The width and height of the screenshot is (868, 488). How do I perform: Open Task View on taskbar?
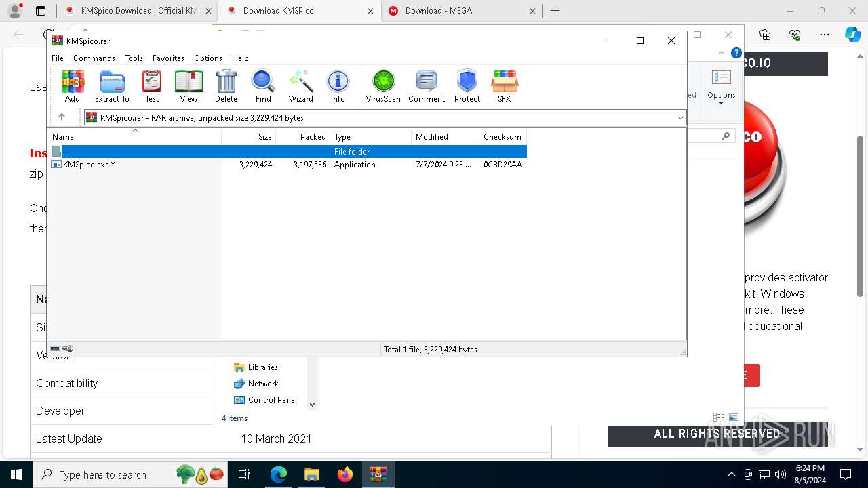tap(244, 474)
